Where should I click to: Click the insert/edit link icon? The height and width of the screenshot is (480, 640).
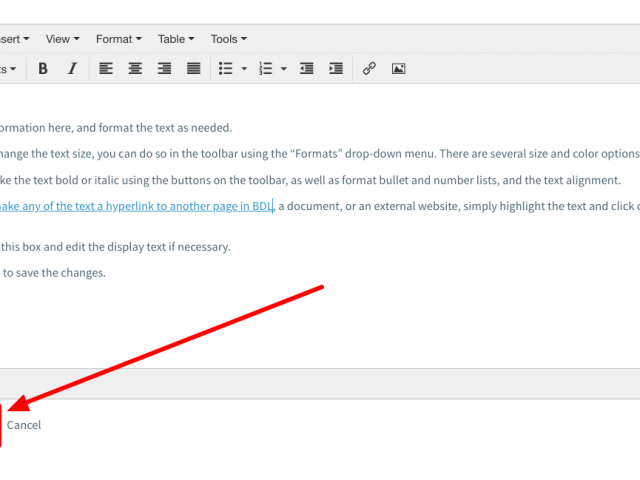[x=369, y=69]
